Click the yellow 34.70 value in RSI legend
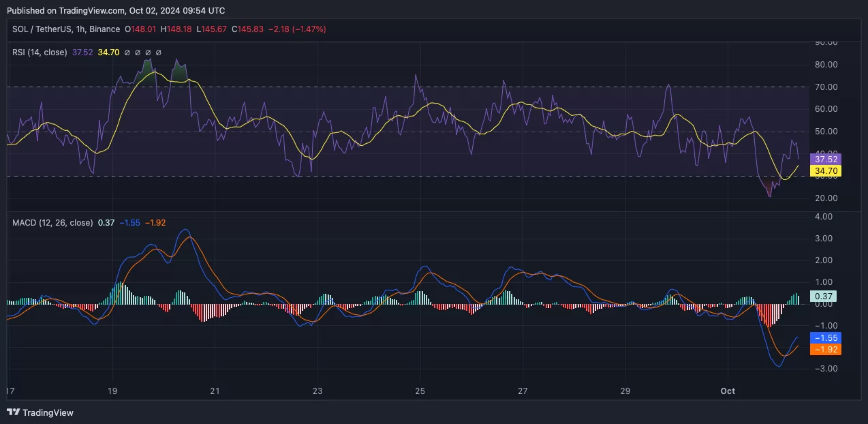This screenshot has width=868, height=424. coord(109,52)
